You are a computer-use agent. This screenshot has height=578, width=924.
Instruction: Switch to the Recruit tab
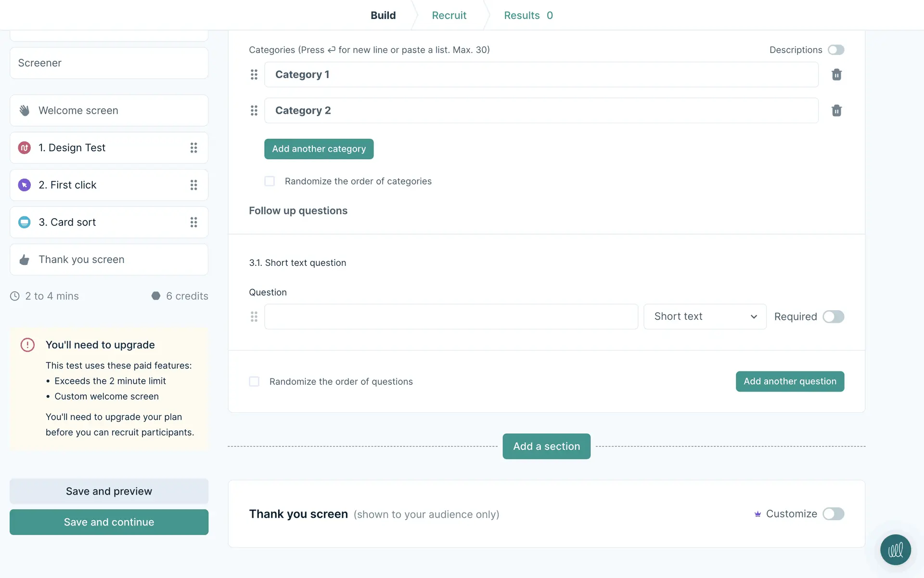(449, 15)
